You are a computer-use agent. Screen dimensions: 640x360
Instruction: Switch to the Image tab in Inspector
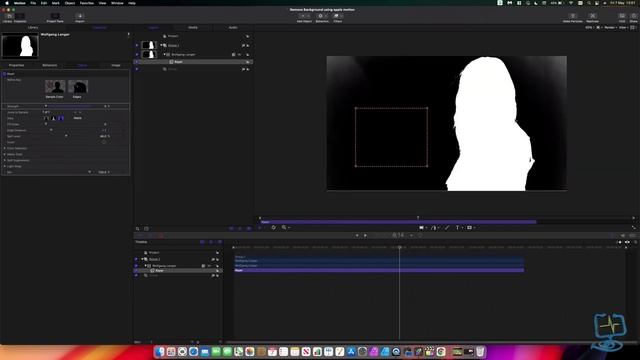116,65
